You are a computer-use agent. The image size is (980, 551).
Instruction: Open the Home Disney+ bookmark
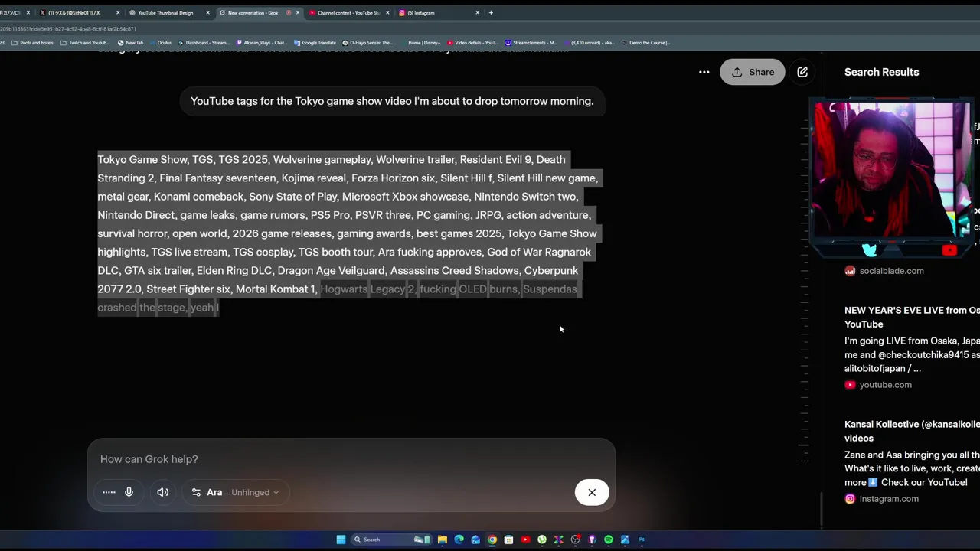click(x=420, y=43)
